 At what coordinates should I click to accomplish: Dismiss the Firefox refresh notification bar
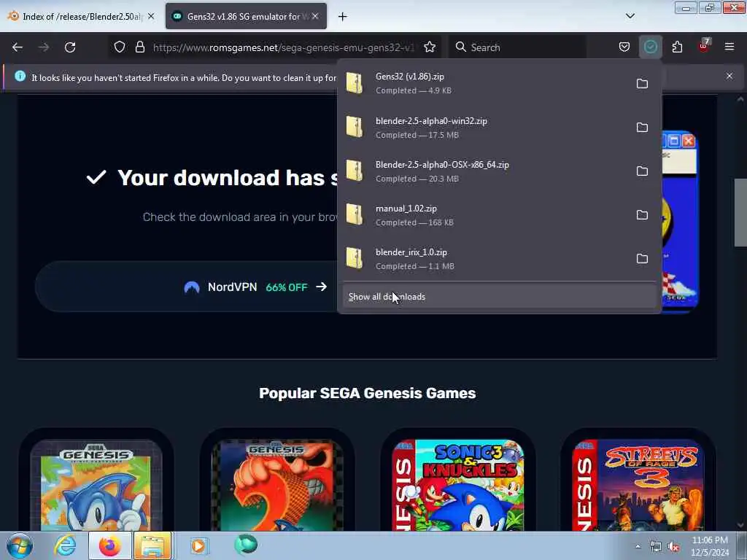click(x=729, y=76)
